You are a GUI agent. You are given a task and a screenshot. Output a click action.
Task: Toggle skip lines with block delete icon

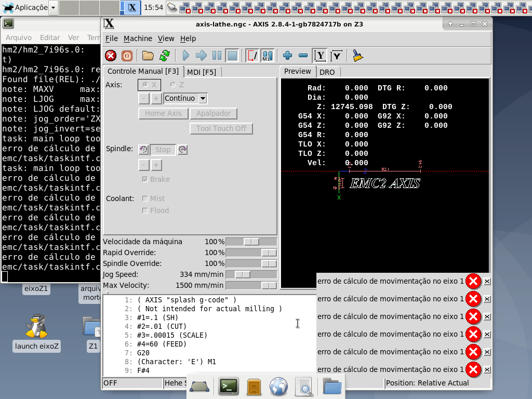pos(252,56)
